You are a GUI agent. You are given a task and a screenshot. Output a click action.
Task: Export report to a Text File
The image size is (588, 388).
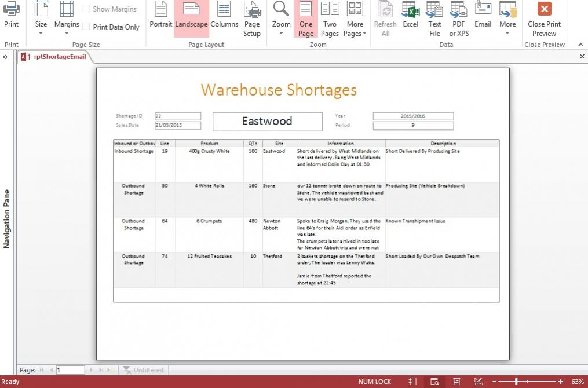(434, 19)
